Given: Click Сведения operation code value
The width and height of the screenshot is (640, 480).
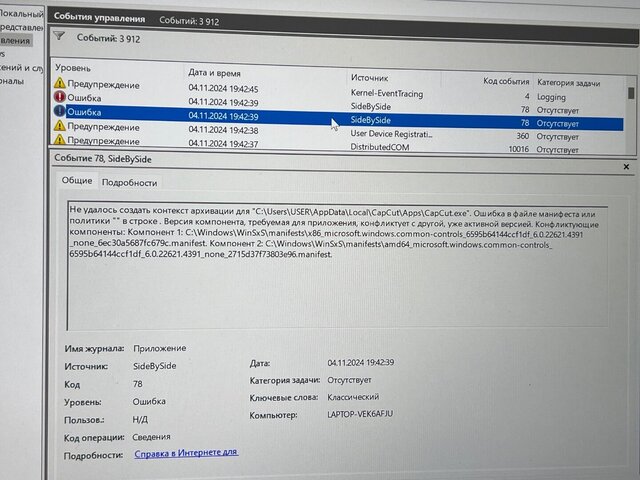Looking at the screenshot, I should click(151, 437).
